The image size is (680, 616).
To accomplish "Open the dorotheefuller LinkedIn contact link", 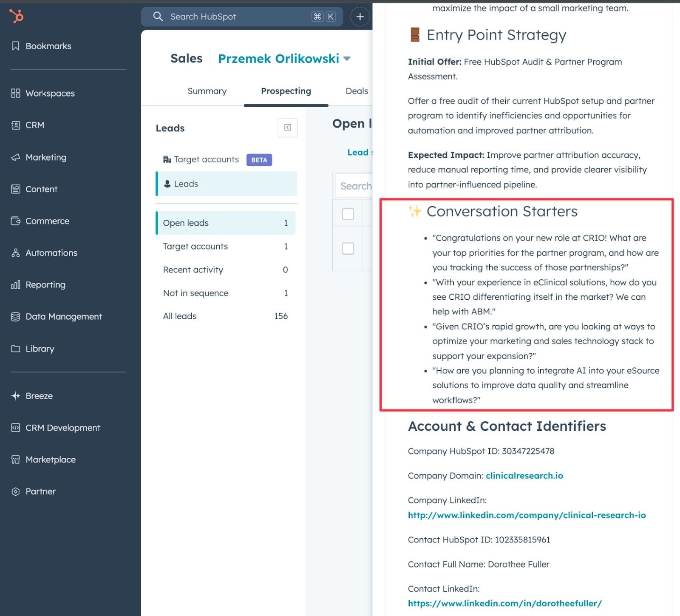I will point(505,603).
